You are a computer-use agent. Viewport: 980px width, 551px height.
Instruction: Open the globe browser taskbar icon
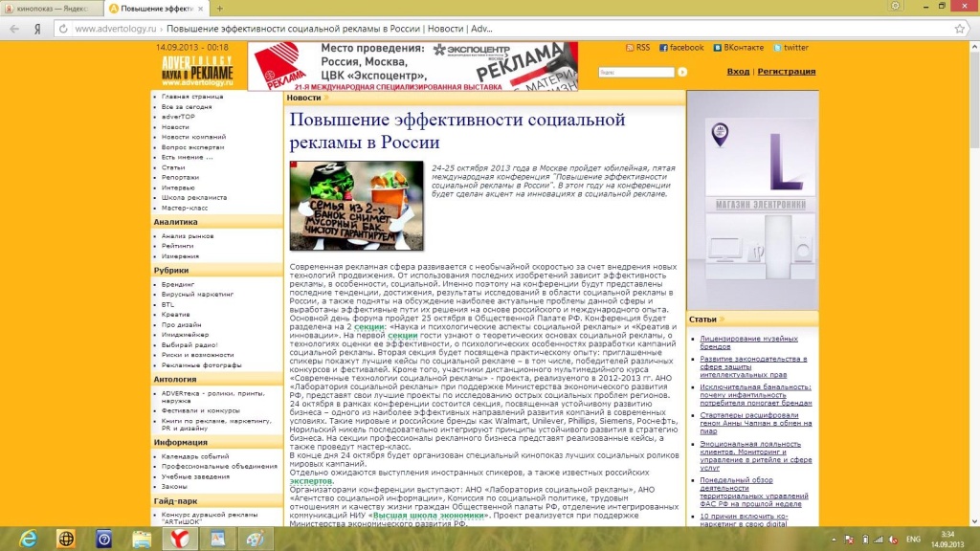click(x=66, y=539)
